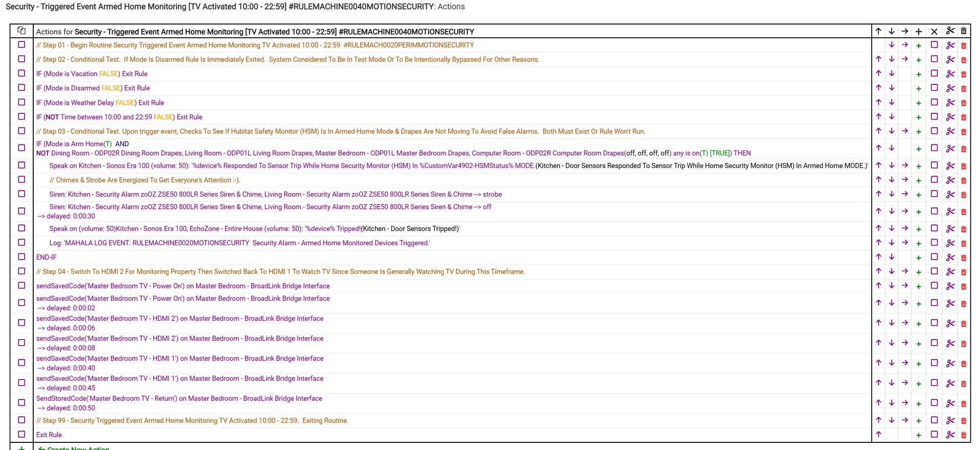Edit the 'Siren ... --> strobe' action line

(275, 195)
